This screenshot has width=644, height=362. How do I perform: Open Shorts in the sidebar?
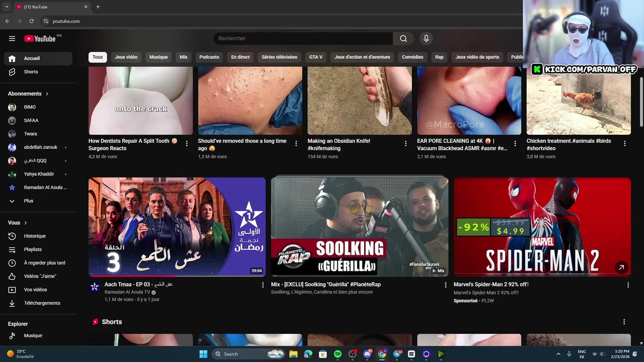click(38, 72)
